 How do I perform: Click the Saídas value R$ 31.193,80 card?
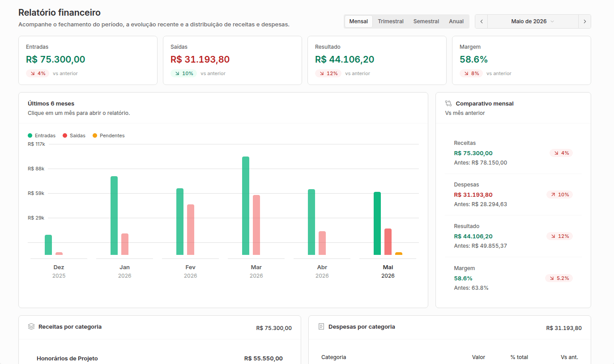click(x=200, y=59)
